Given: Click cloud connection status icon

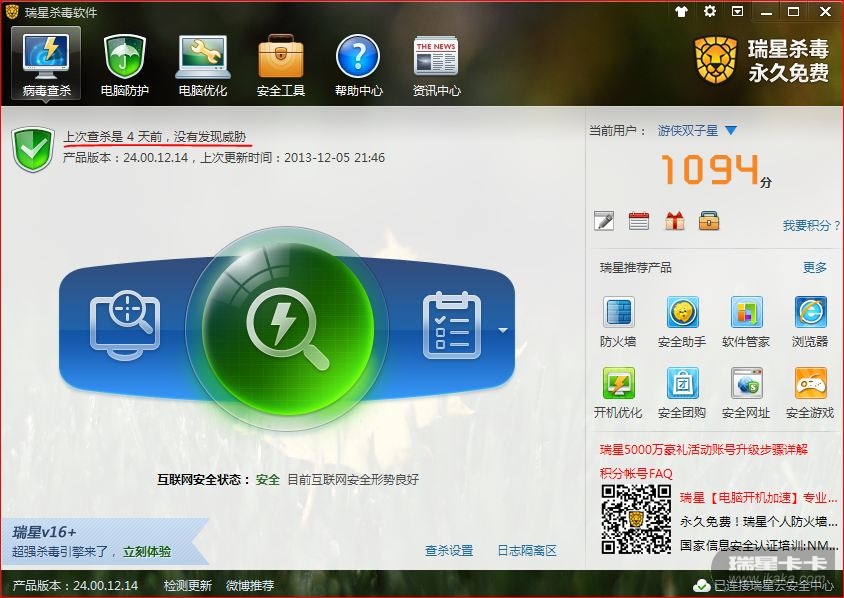Looking at the screenshot, I should (701, 585).
